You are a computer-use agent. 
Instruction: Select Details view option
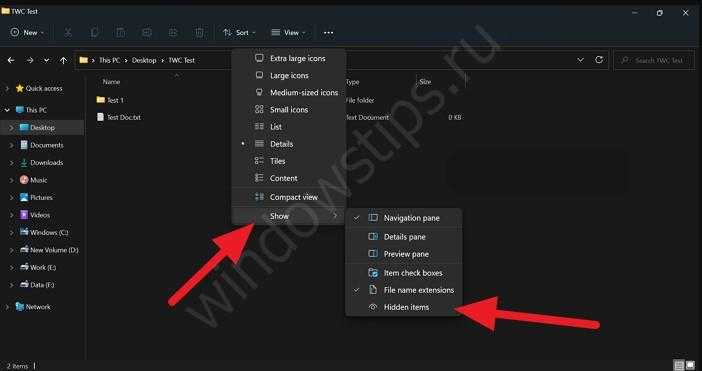[x=289, y=144]
